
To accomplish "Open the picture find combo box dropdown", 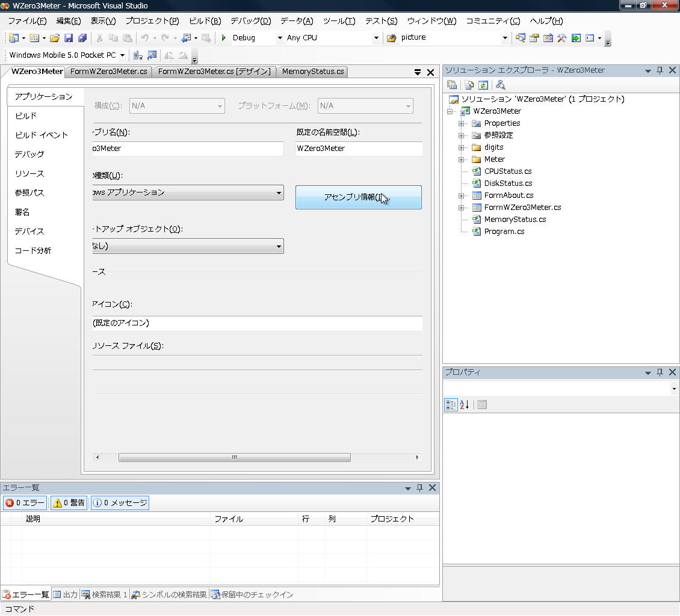I will click(x=505, y=38).
